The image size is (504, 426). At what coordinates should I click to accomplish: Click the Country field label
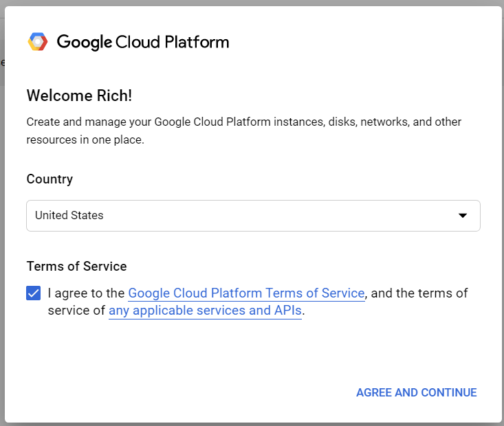point(50,179)
